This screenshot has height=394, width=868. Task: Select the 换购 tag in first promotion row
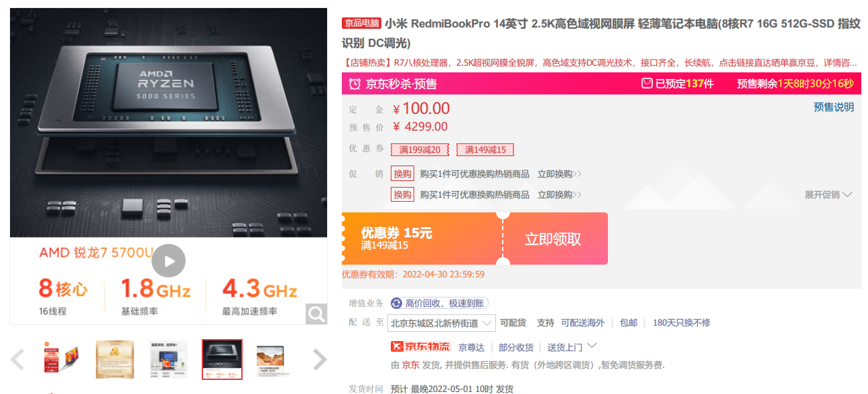pyautogui.click(x=403, y=174)
